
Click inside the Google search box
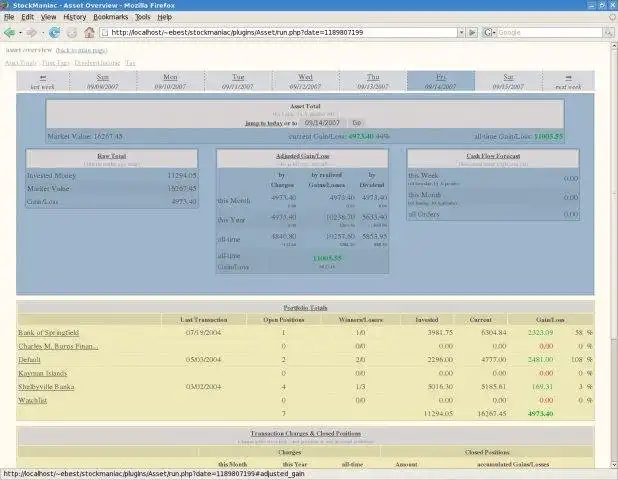point(549,33)
